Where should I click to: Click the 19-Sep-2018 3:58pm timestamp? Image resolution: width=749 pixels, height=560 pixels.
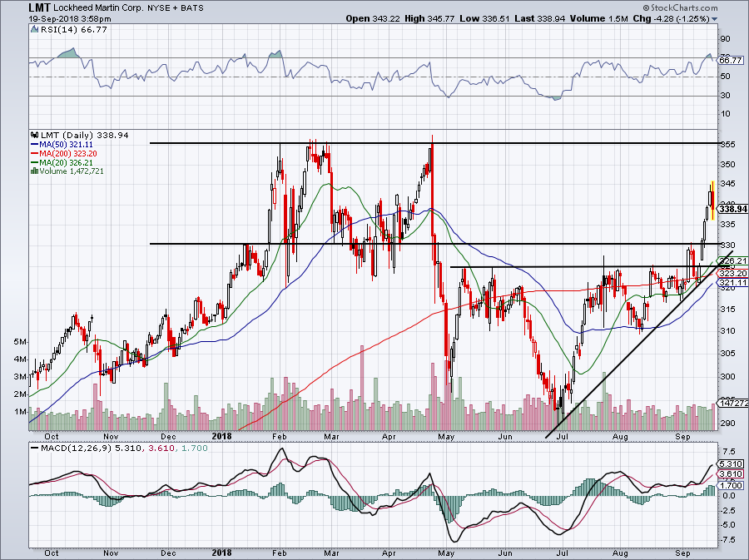point(69,19)
